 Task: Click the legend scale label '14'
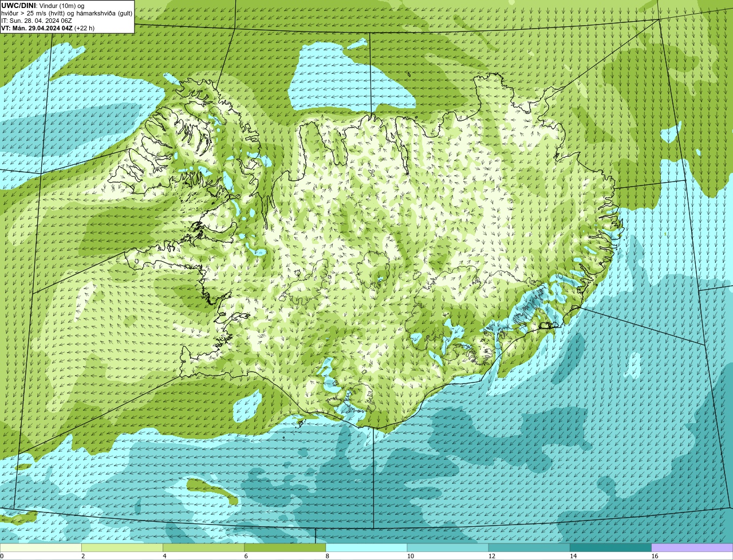[573, 556]
